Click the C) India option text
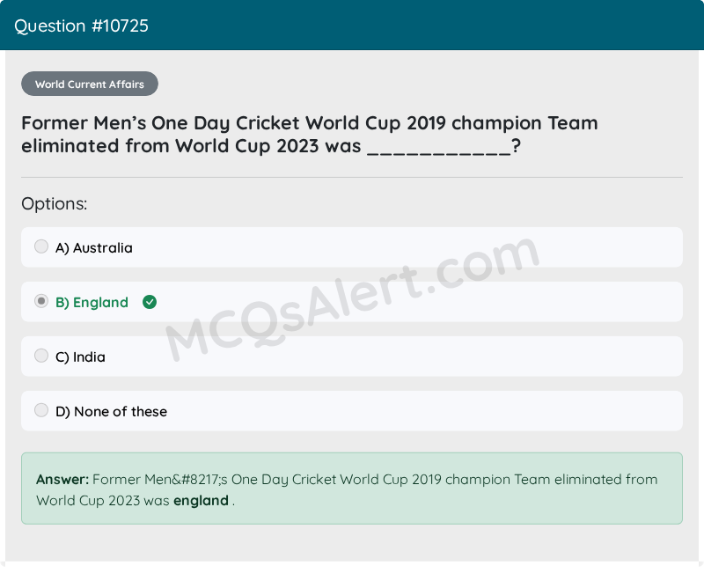Image resolution: width=704 pixels, height=588 pixels. point(80,357)
